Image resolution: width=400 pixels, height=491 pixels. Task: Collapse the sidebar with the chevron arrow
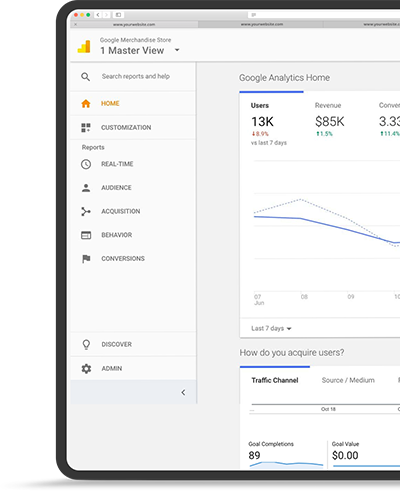point(183,392)
